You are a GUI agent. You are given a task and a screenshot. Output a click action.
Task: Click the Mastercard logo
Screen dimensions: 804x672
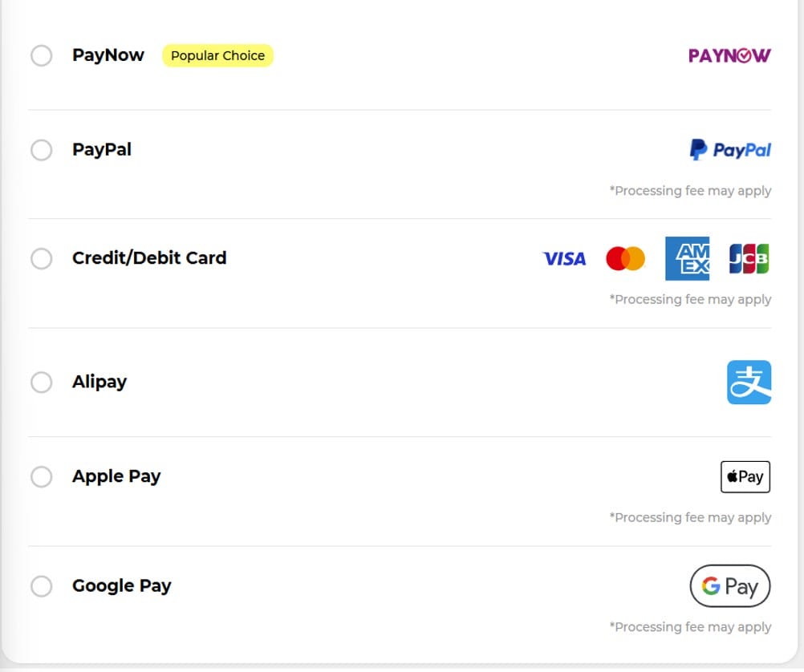(x=625, y=259)
